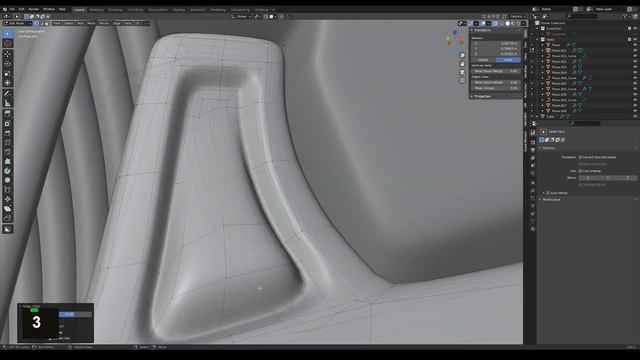640x360 pixels.
Task: Expand the Workspace section
Action: (551, 200)
